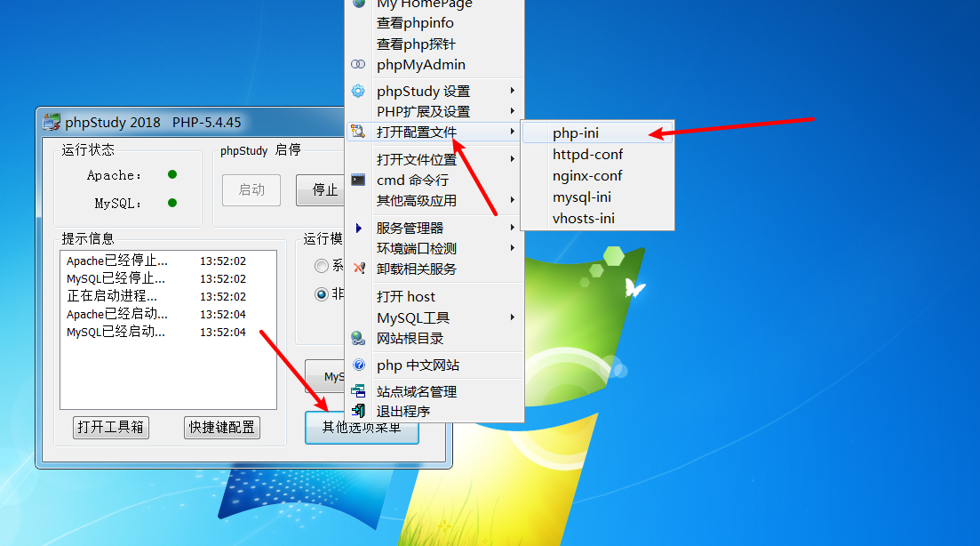Expand the MySQL工具 submenu arrow
Screen dimensions: 980x546
coord(513,317)
